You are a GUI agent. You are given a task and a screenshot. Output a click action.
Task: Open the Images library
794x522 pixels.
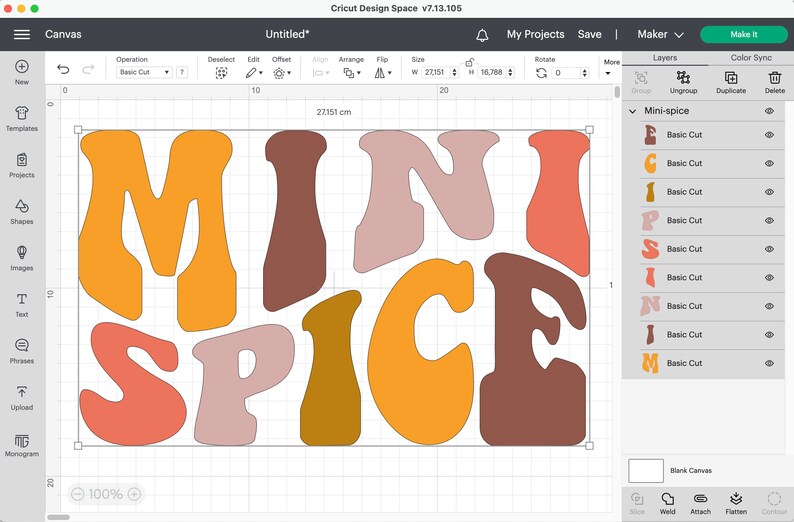tap(22, 258)
